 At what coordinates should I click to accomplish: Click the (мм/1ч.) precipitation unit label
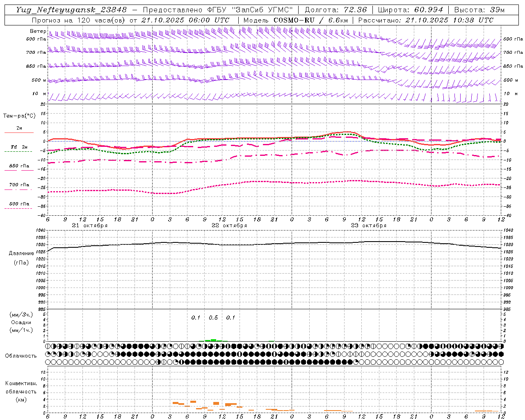click(x=21, y=330)
